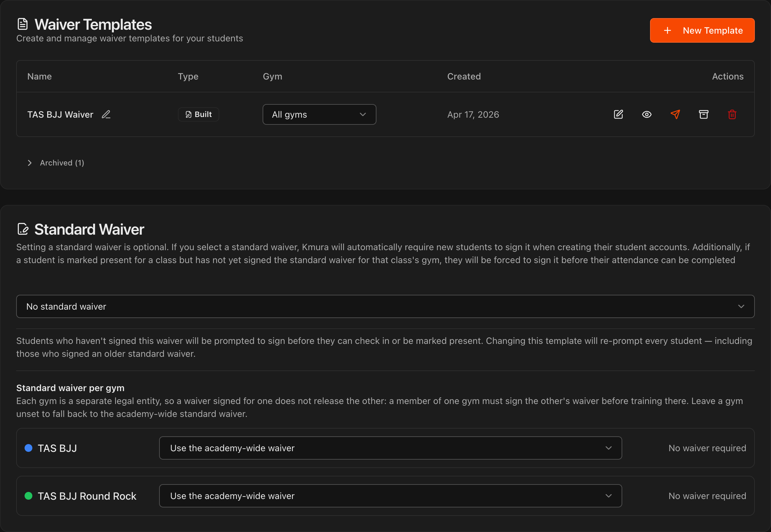Screen dimensions: 771x532
Task: Click the Name column header
Action: coord(39,76)
